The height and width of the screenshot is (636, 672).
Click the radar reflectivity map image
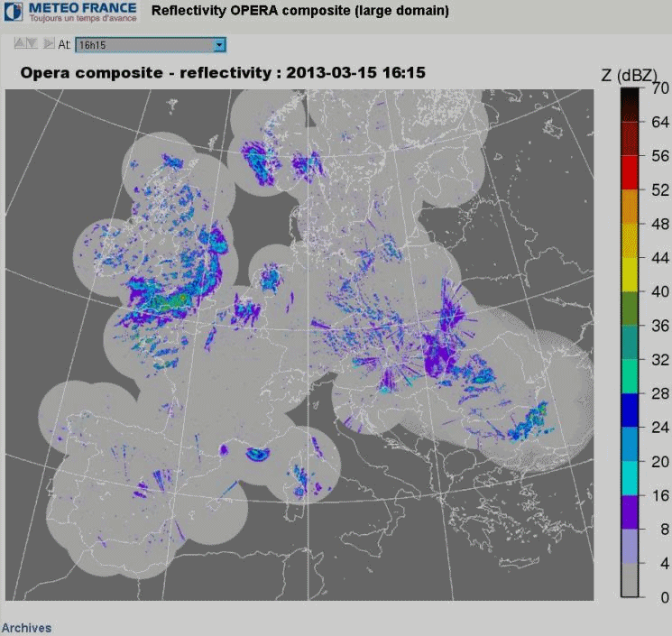pyautogui.click(x=299, y=345)
